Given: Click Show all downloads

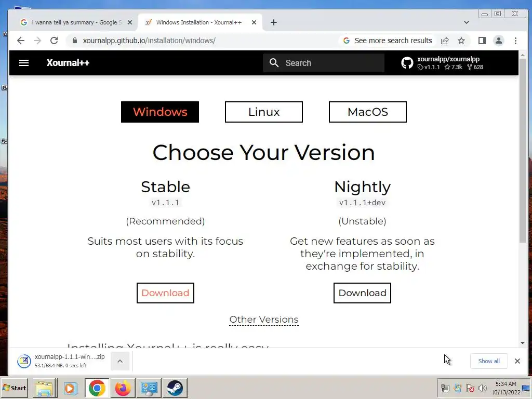Looking at the screenshot, I should tap(489, 361).
